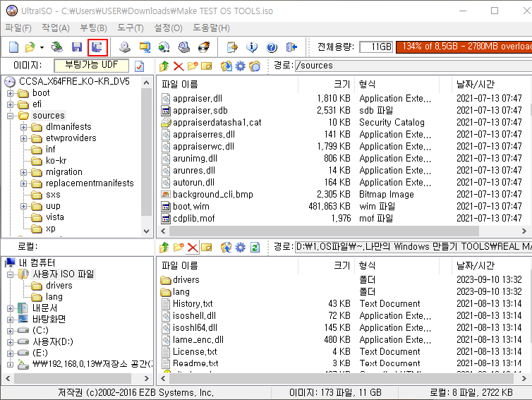
Task: Click the red X Delete icon in the image pane toolbar
Action: tap(179, 66)
